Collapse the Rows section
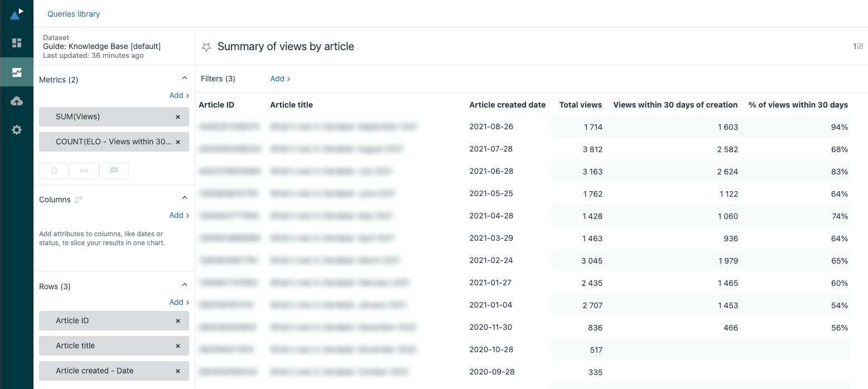Image resolution: width=868 pixels, height=389 pixels. 185,284
